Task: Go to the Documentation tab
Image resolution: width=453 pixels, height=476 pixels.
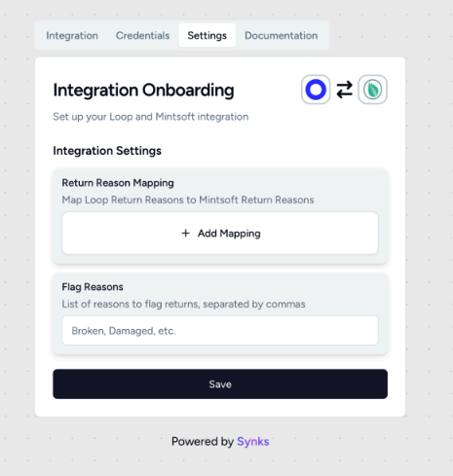Action: pos(282,35)
